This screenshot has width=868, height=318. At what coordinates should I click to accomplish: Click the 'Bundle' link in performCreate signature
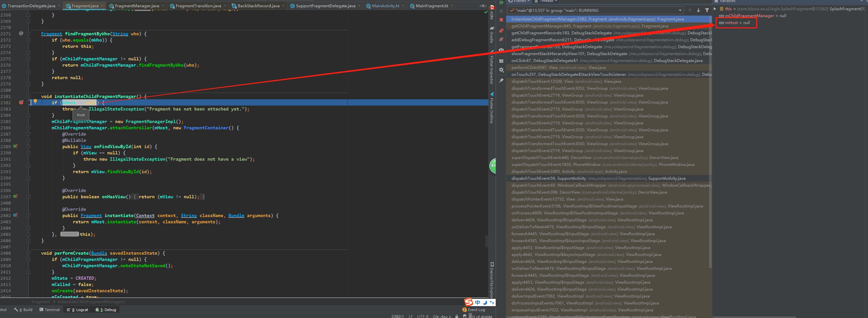(99, 253)
